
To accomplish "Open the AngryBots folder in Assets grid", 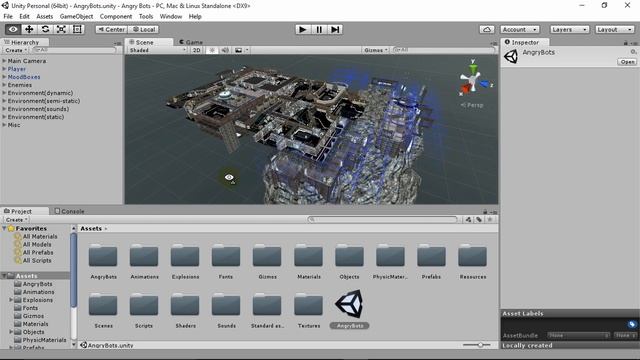I will pyautogui.click(x=103, y=261).
